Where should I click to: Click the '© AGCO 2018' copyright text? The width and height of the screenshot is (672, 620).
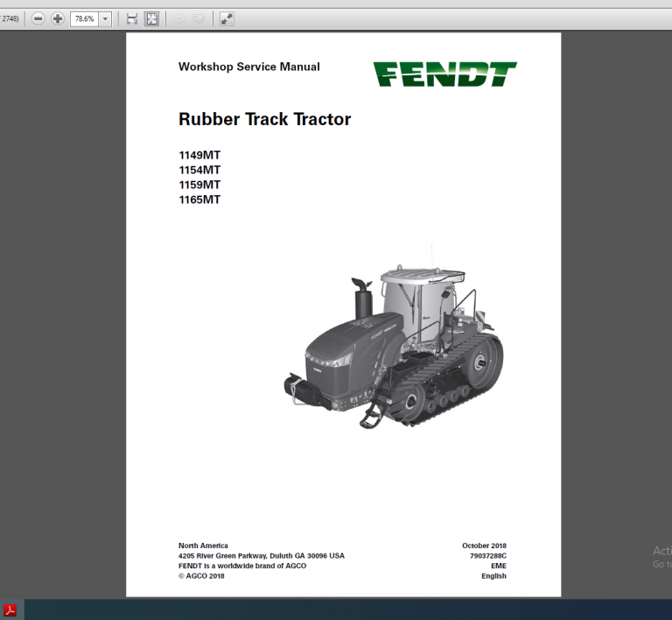click(x=201, y=576)
